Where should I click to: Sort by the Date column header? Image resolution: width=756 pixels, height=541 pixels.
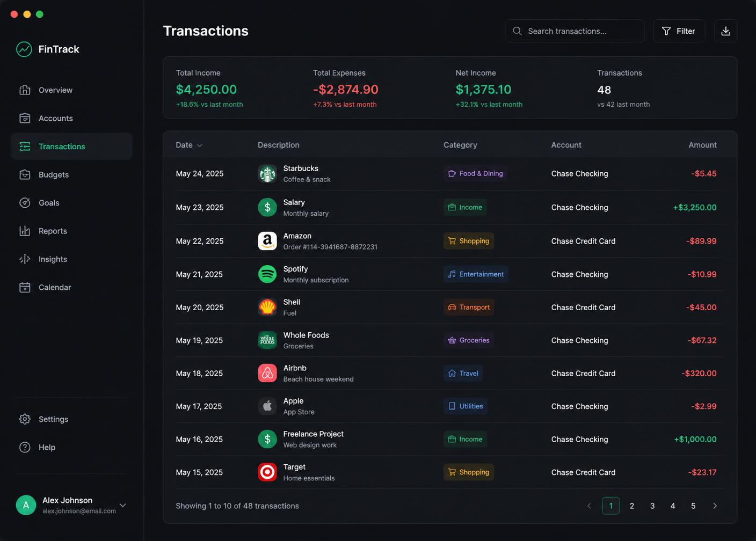point(189,145)
